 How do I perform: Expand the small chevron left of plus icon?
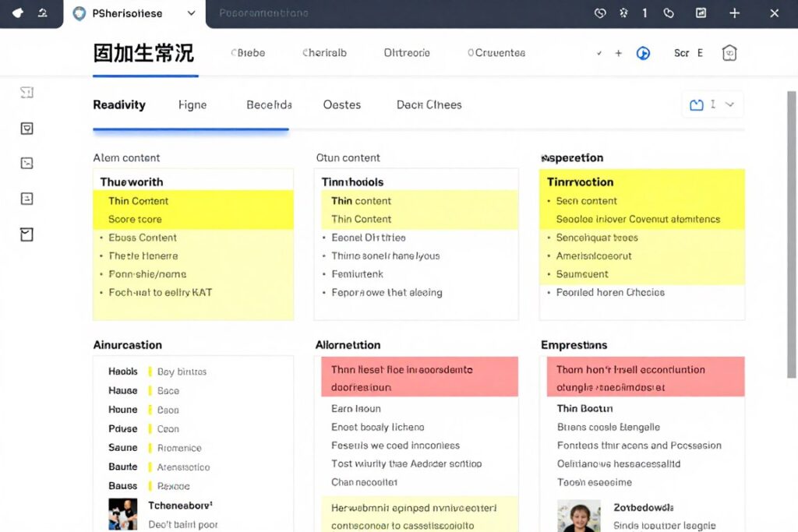click(599, 53)
